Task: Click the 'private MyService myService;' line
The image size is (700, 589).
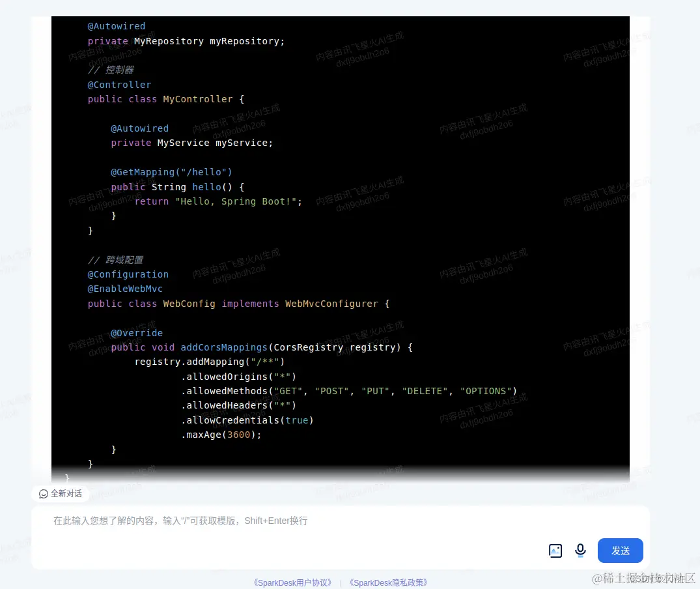Action: point(191,143)
